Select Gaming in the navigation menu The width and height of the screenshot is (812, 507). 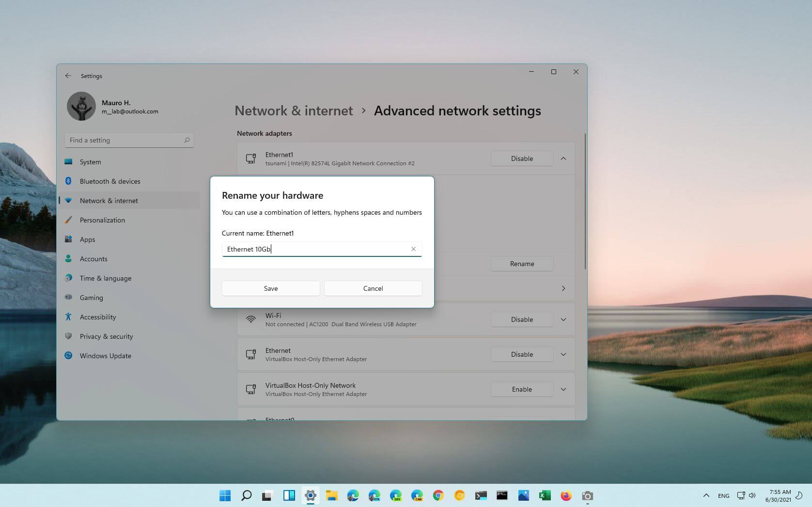[x=91, y=297]
